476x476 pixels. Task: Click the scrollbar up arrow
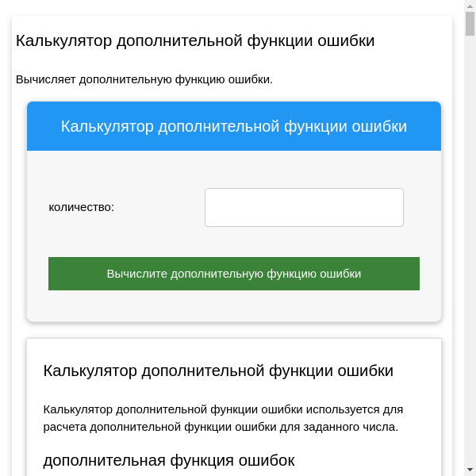point(470,6)
